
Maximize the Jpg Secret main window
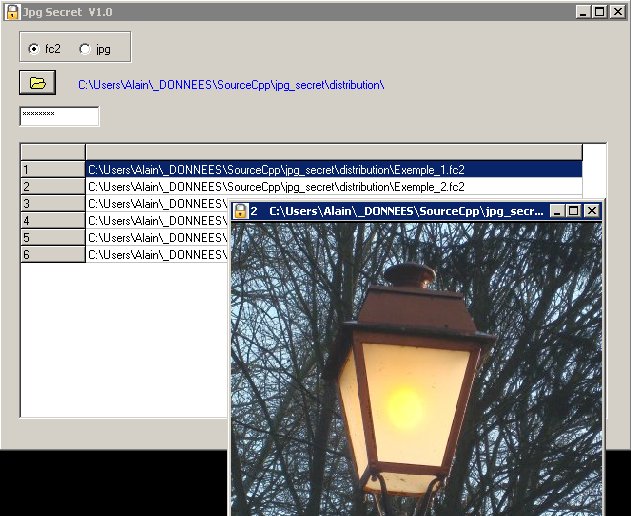click(x=599, y=12)
